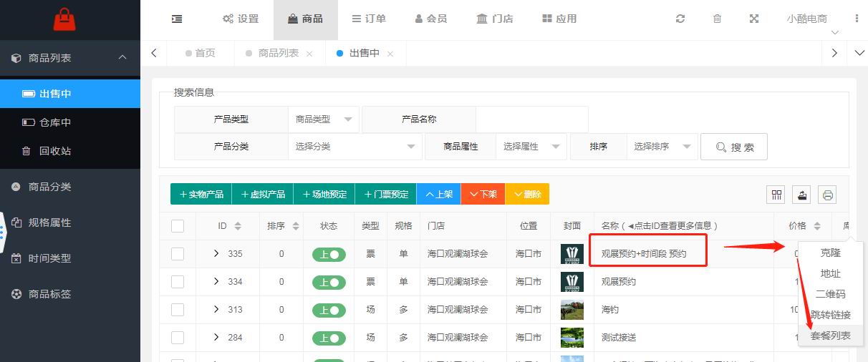This screenshot has width=868, height=362.
Task: Click the 门票预定 add button
Action: tap(386, 195)
